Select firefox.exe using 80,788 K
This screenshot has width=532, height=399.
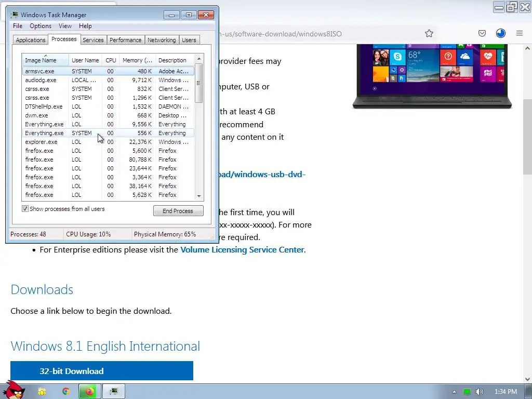click(x=108, y=159)
